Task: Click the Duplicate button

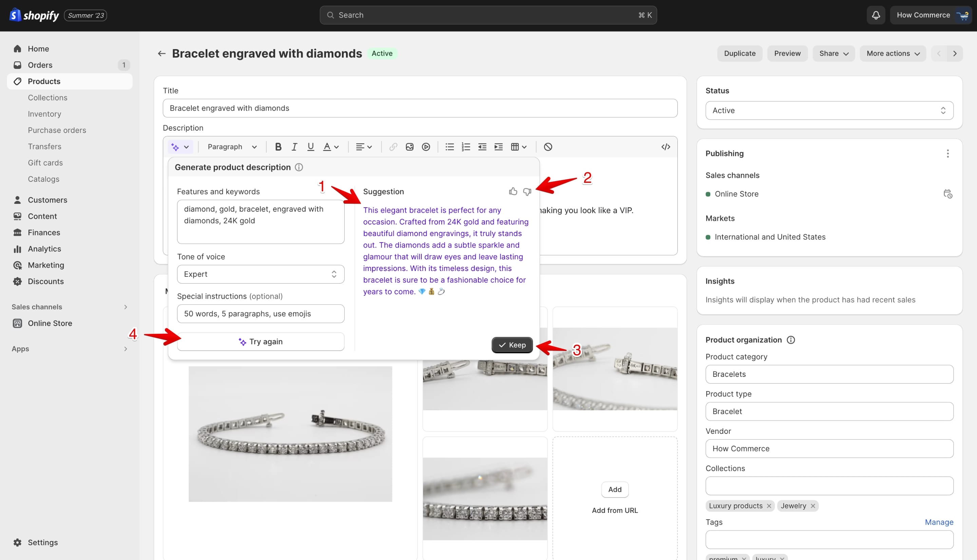Action: tap(739, 54)
